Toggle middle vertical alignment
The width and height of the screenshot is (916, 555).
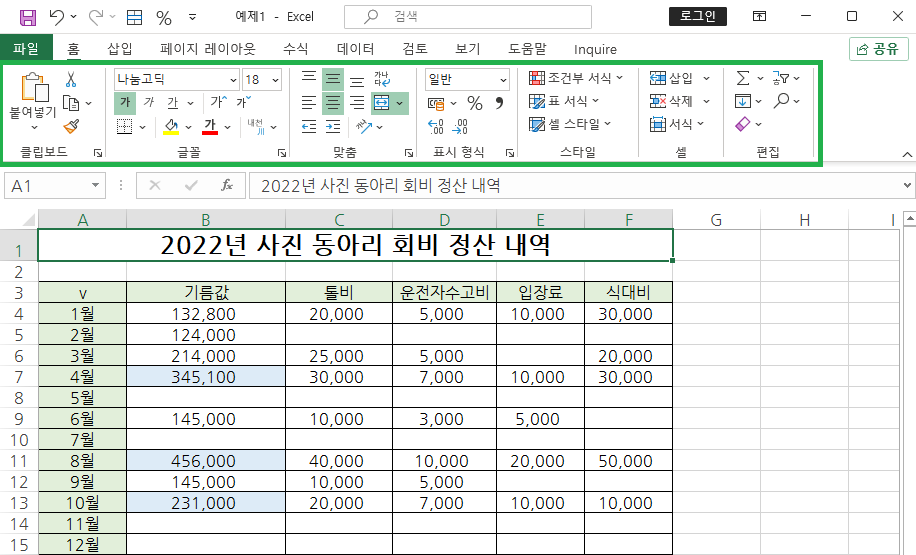pos(333,78)
